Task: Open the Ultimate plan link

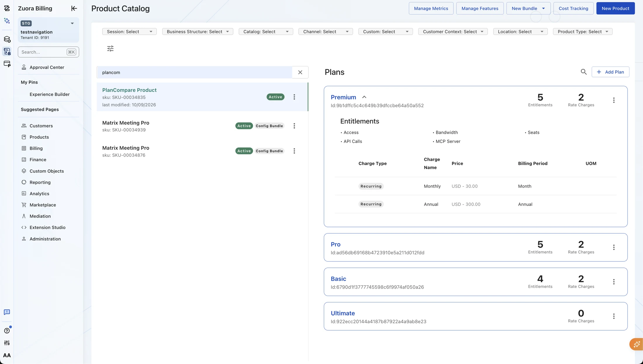Action: point(343,313)
